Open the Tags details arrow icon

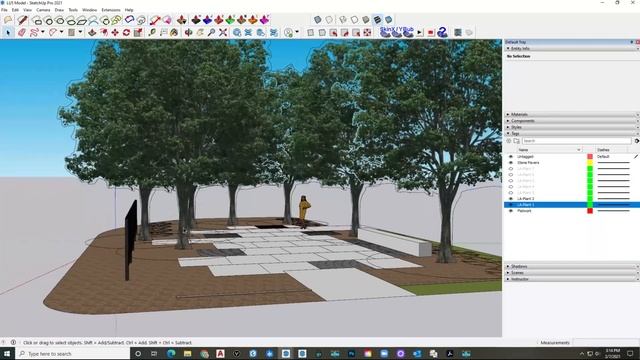coord(636,141)
